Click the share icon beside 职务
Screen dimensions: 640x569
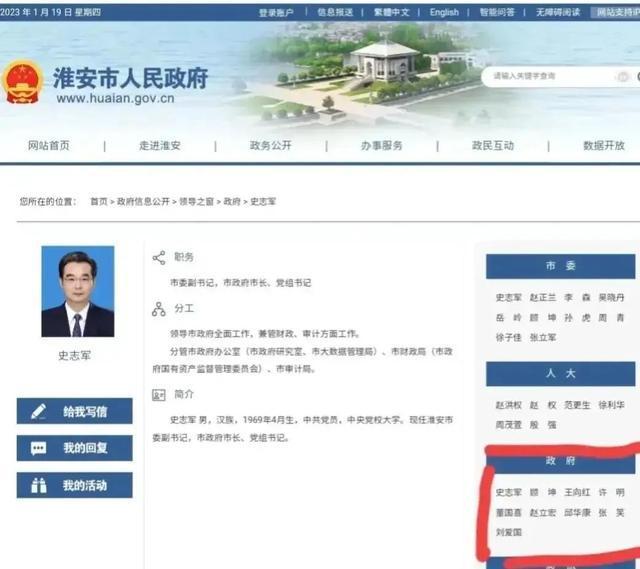[158, 258]
